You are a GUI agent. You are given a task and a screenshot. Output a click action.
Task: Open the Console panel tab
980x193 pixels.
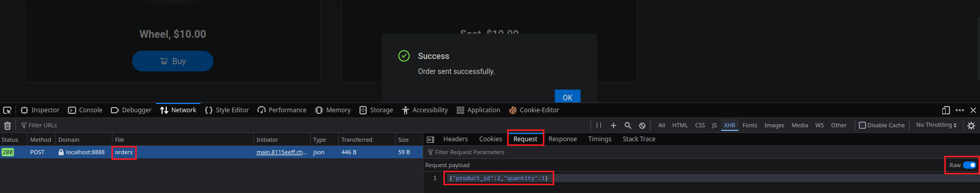click(85, 110)
